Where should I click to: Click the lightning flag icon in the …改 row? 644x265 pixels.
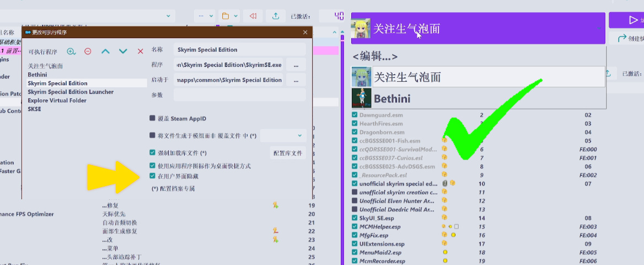pyautogui.click(x=276, y=239)
